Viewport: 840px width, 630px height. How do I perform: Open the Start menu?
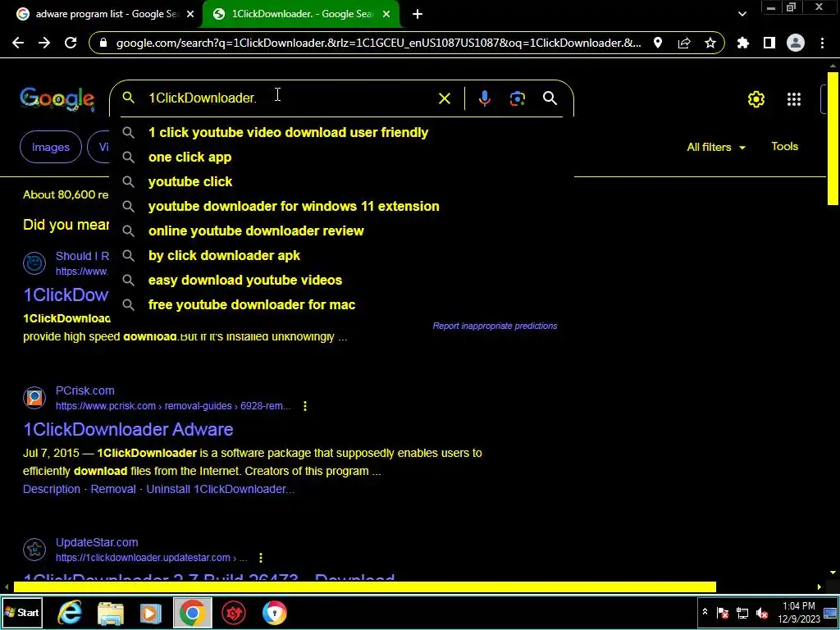tap(21, 612)
